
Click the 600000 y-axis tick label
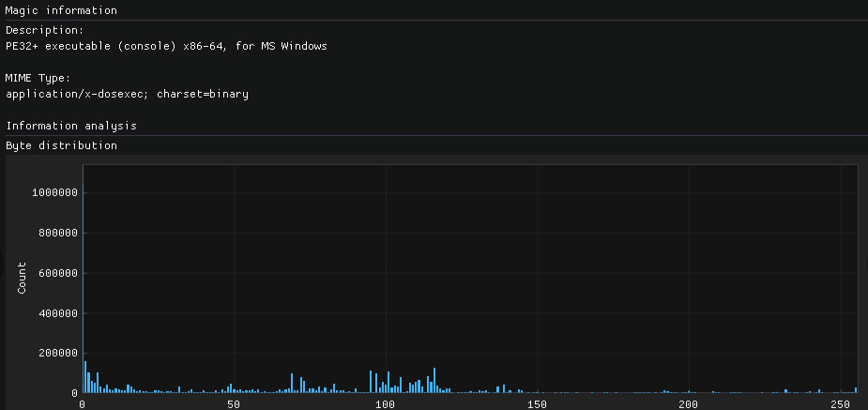click(57, 273)
